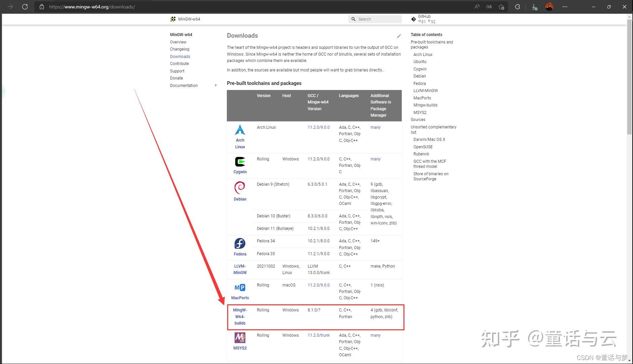Open Arch Linux 11.2.0/9.0.0 version link

(319, 127)
